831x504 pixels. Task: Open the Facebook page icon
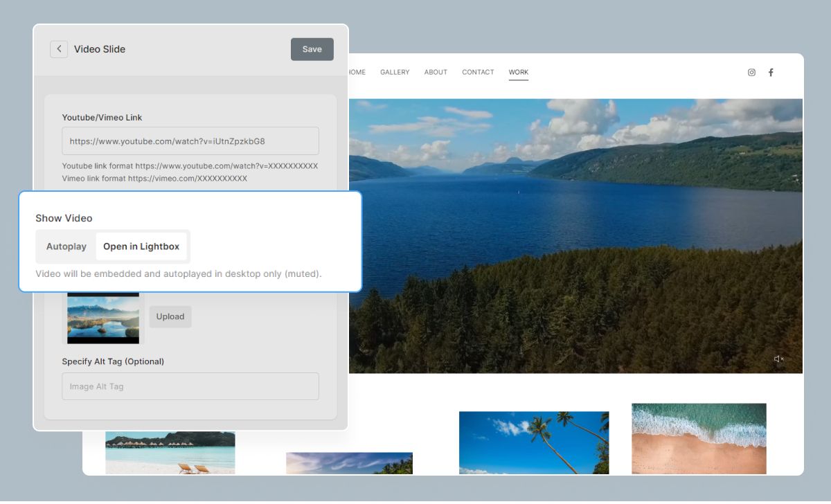pos(771,73)
